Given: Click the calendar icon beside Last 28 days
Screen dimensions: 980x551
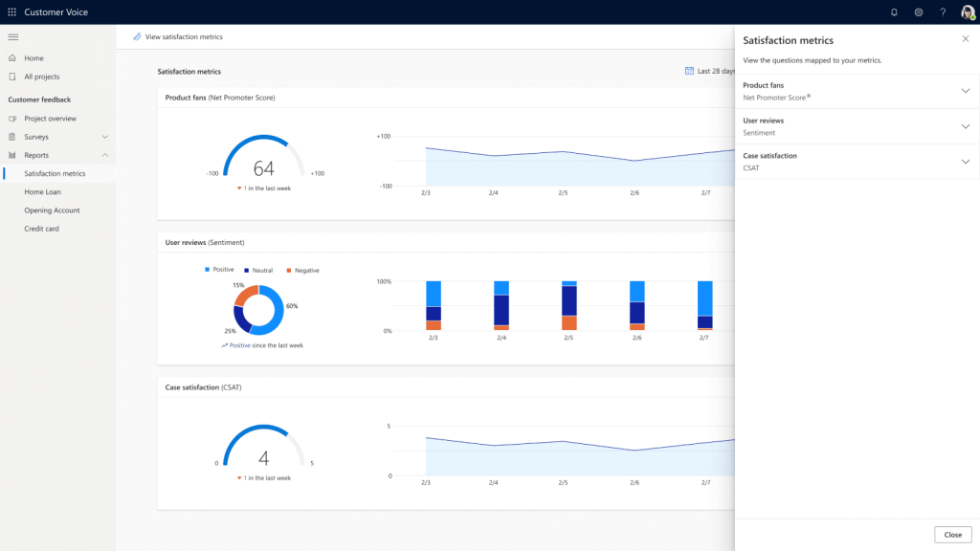Looking at the screenshot, I should (x=689, y=71).
